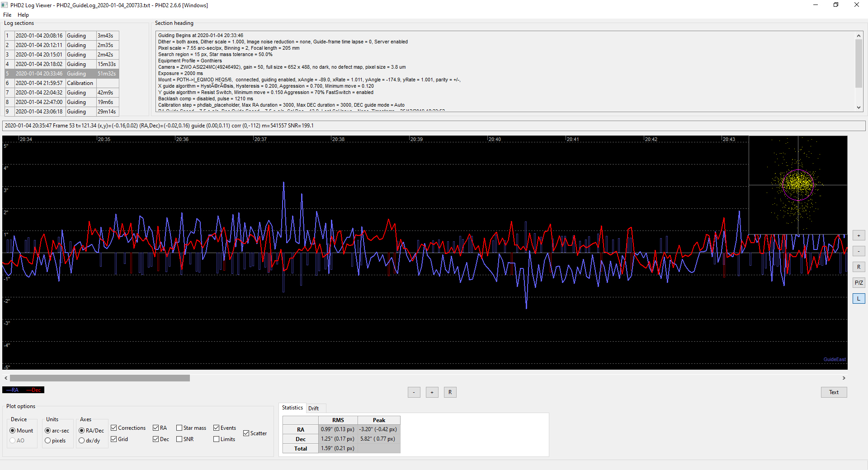The width and height of the screenshot is (868, 470).
Task: Click the vertical zoom-out minus button
Action: point(859,251)
